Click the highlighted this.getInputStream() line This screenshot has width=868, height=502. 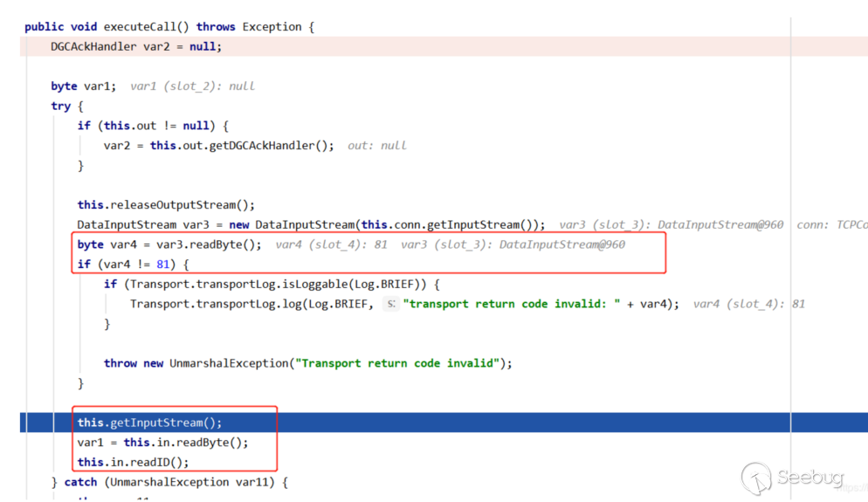pos(149,423)
